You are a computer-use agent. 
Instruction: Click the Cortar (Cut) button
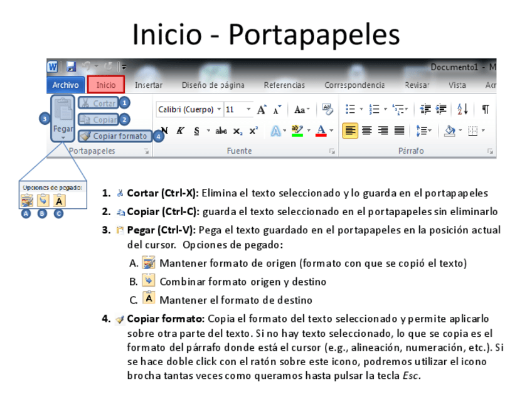tap(98, 104)
